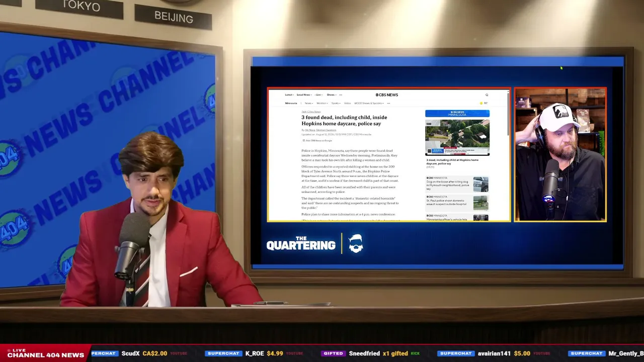Click the weather sun icon in CBS navigation

coord(481,103)
